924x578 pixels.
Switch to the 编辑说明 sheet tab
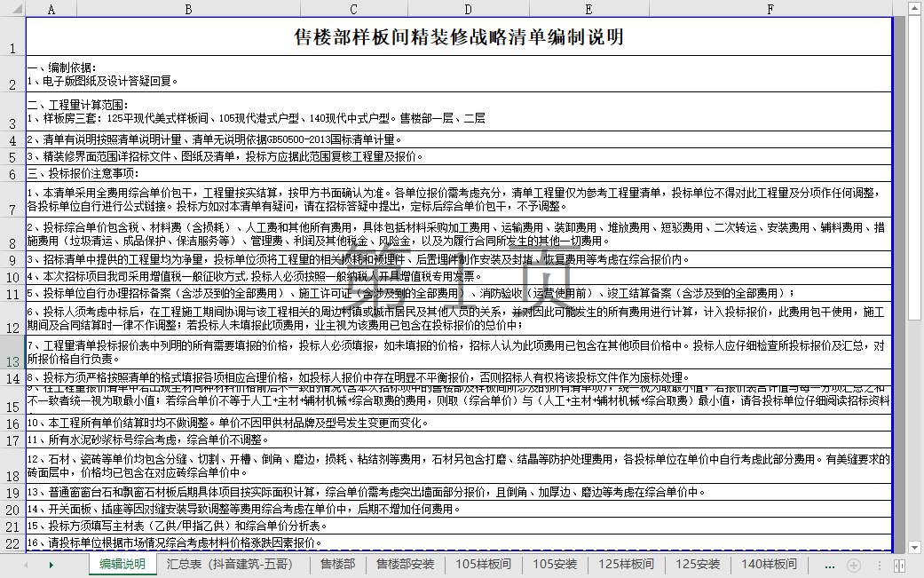(x=122, y=565)
